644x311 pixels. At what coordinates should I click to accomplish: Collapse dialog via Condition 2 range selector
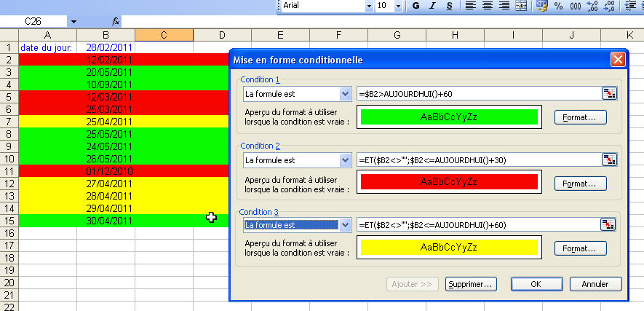[609, 160]
